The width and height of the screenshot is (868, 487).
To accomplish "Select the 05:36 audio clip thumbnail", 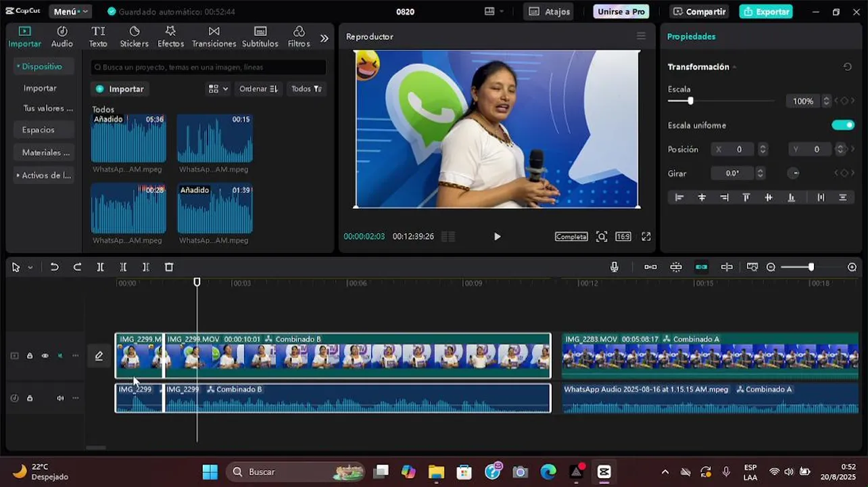I will (128, 139).
